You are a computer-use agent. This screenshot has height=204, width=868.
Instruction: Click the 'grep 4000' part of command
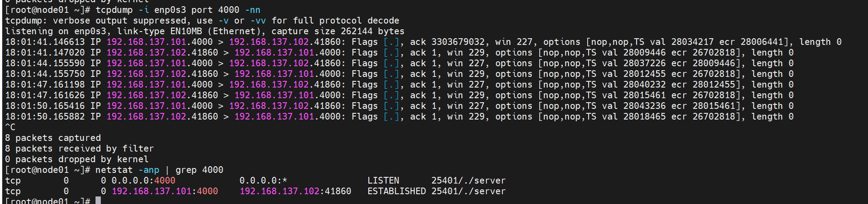coord(199,170)
